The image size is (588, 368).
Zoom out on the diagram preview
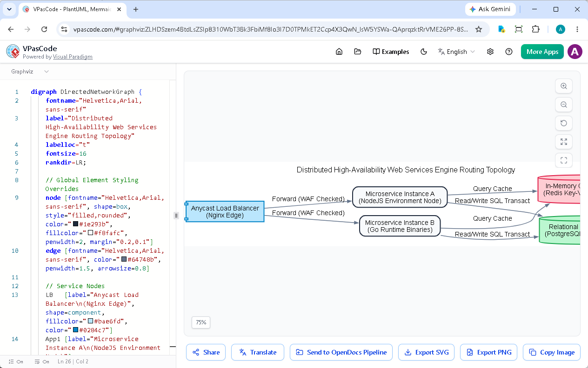(x=564, y=105)
